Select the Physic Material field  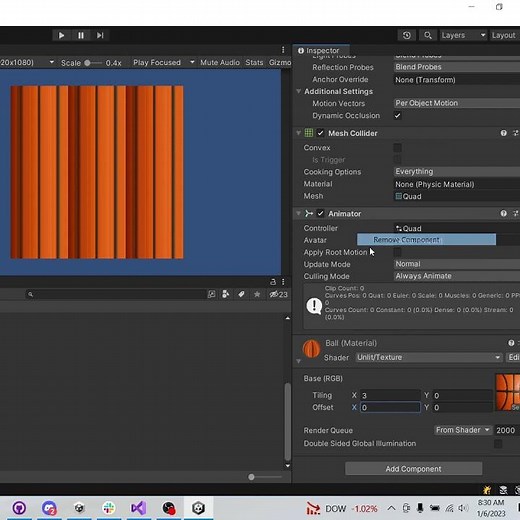coord(457,184)
